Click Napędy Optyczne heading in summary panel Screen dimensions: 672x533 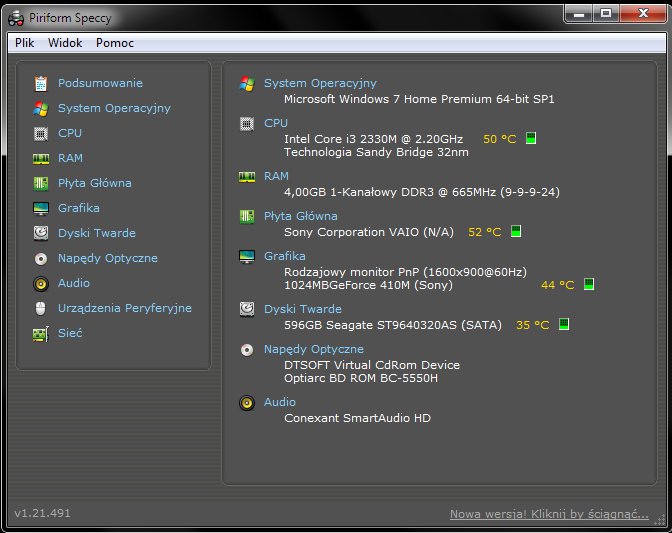314,349
